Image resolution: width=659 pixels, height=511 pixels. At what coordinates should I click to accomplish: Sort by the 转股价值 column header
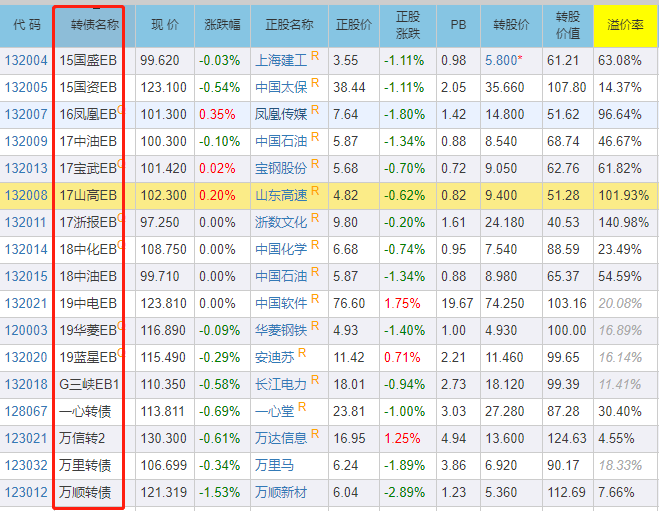(x=568, y=25)
